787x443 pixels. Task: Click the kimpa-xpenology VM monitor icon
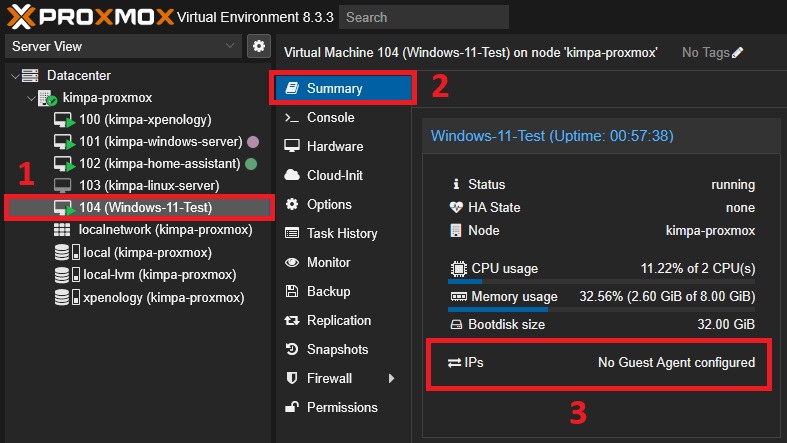63,120
